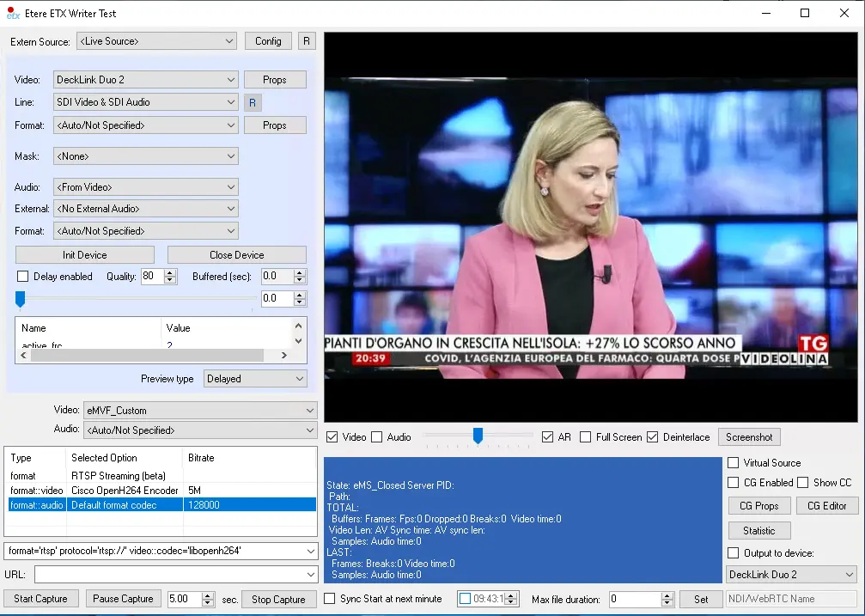Open the Extern Source dropdown

(156, 41)
